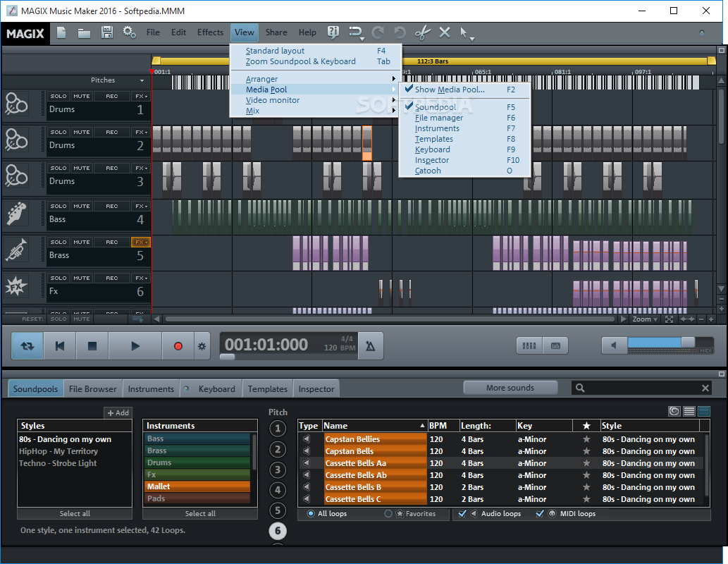Open program settings gears icon
This screenshot has width=728, height=564.
point(129,32)
